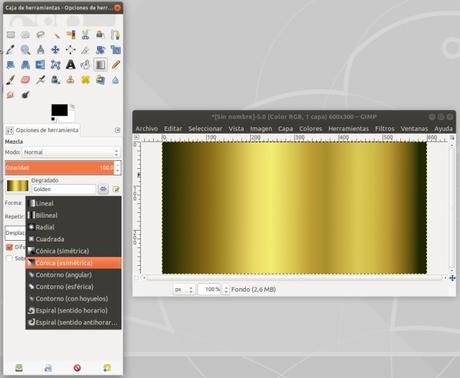
Task: Select the Crop tool
Action: click(x=85, y=50)
